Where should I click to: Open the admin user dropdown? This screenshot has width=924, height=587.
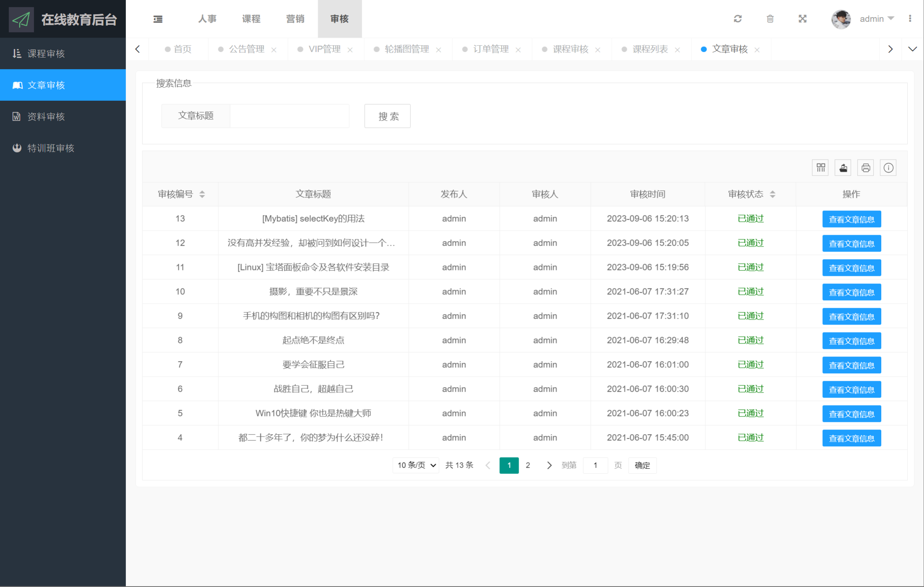tap(876, 19)
